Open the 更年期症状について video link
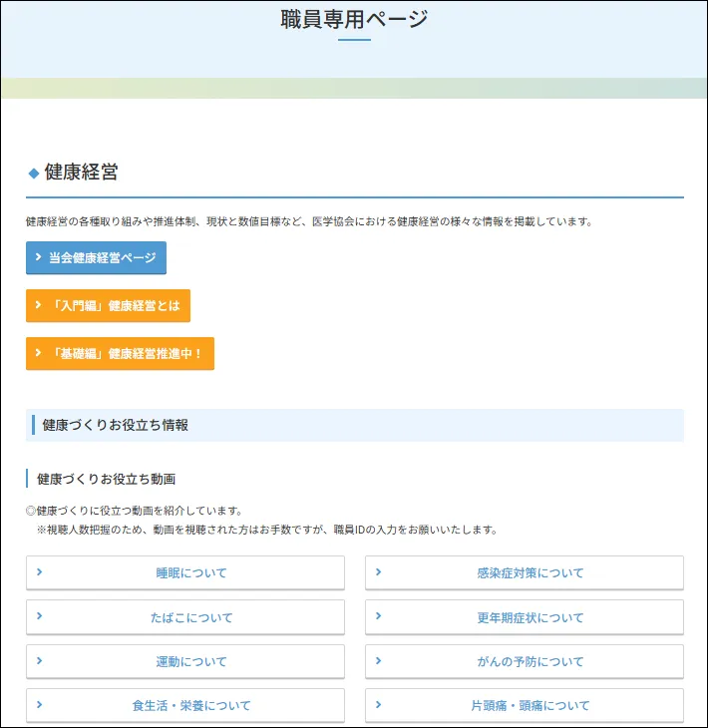This screenshot has width=708, height=728. tap(525, 617)
